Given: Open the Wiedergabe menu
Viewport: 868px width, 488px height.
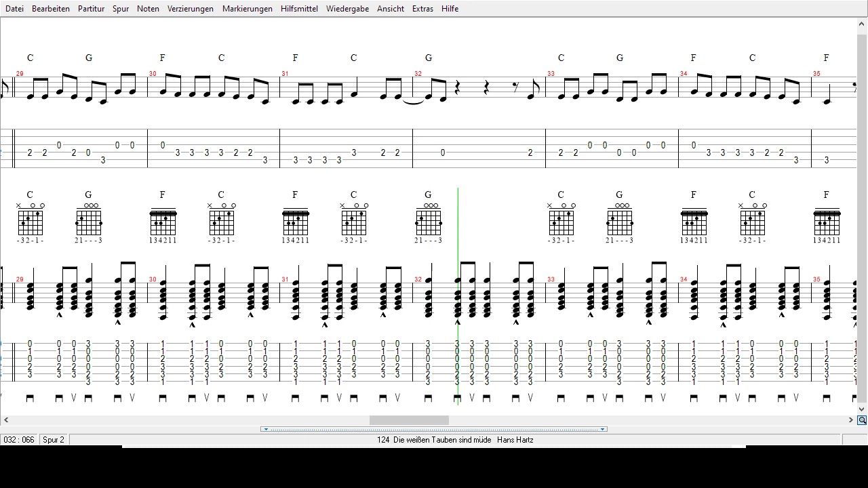Looking at the screenshot, I should tap(347, 9).
